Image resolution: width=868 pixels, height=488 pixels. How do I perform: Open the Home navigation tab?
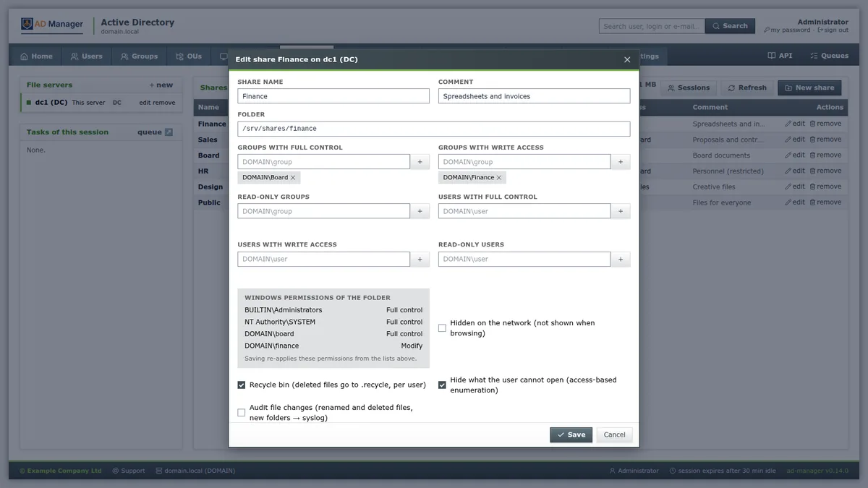36,56
